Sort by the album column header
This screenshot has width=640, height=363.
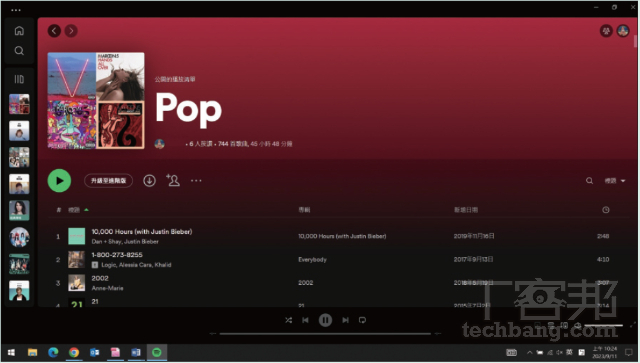click(x=304, y=209)
